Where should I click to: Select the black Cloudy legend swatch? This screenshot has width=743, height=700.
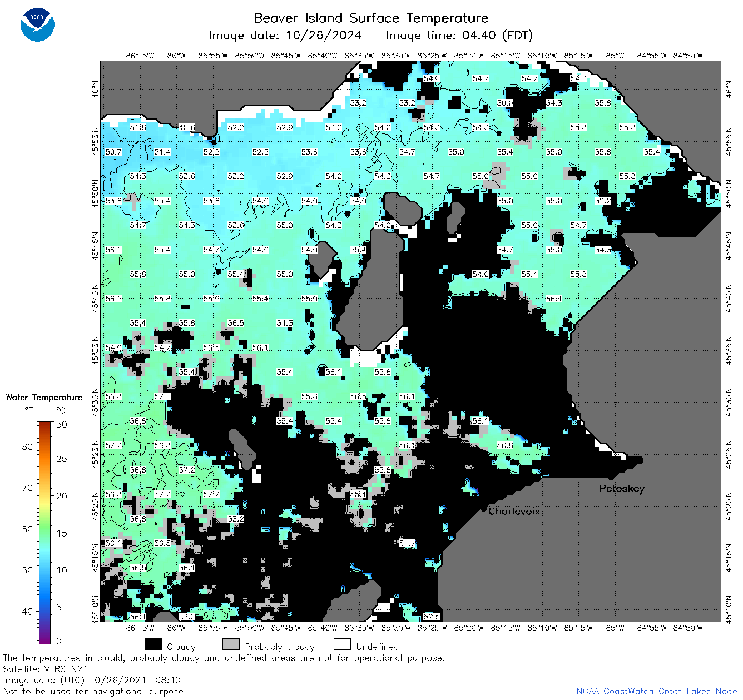(x=153, y=644)
